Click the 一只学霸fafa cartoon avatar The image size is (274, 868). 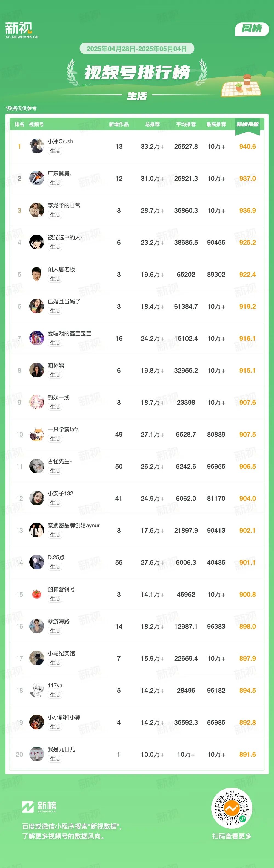tap(36, 434)
